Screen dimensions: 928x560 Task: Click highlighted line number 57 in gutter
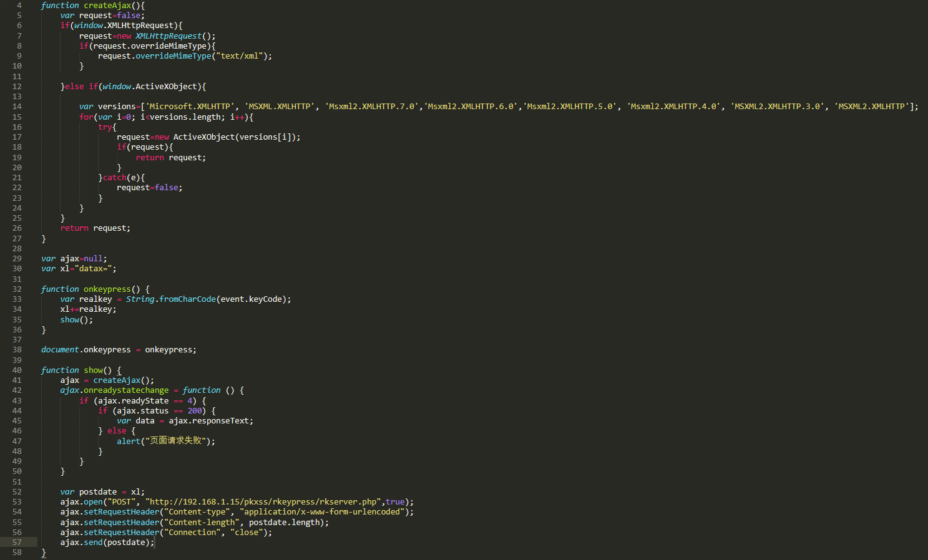coord(17,543)
